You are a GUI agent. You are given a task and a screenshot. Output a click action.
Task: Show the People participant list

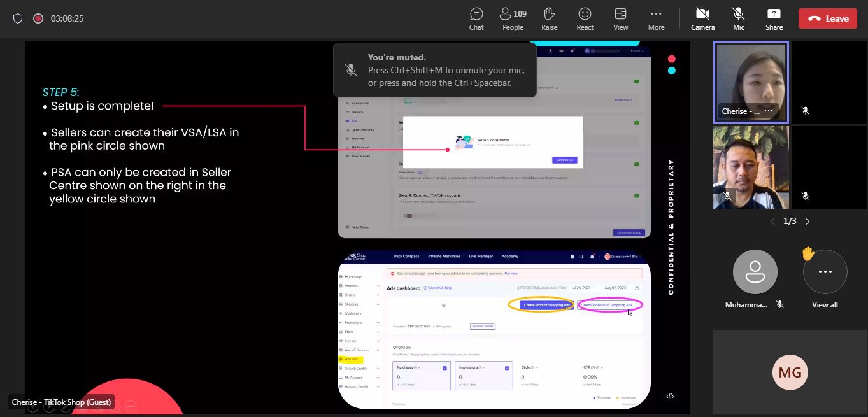pyautogui.click(x=513, y=19)
